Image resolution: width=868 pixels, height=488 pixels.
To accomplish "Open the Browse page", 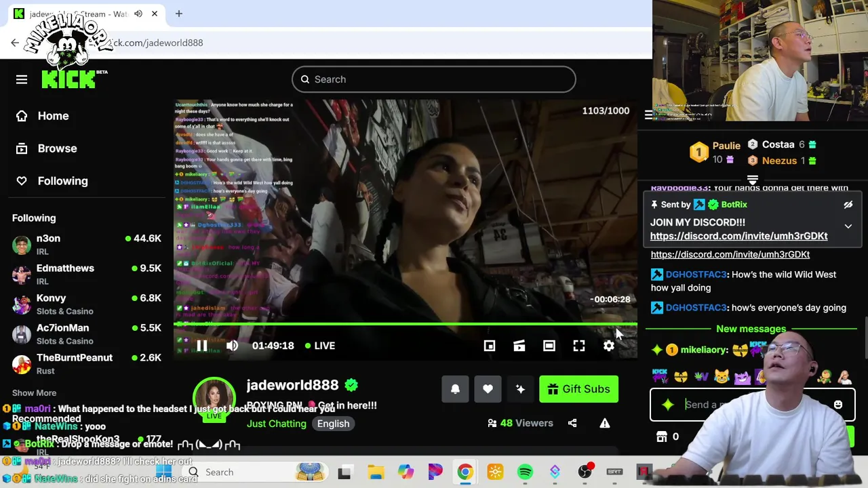I will tap(46, 148).
